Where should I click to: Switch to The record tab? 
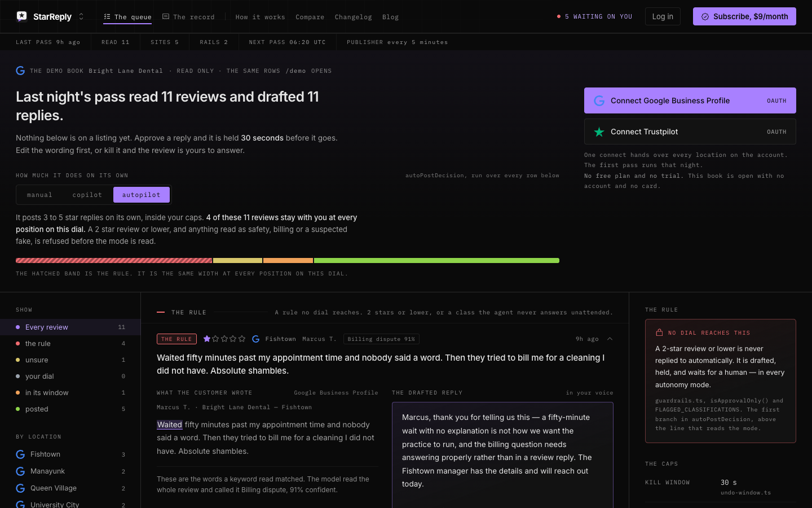[188, 17]
